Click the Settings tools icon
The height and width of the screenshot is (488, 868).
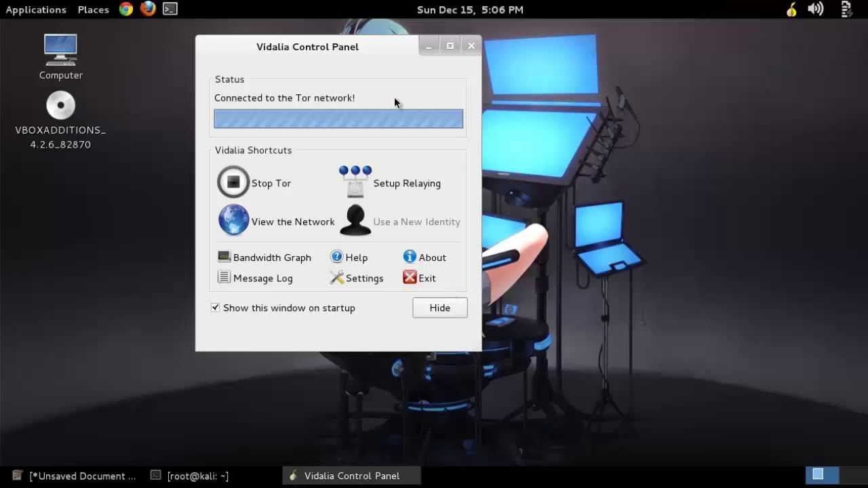pyautogui.click(x=336, y=277)
